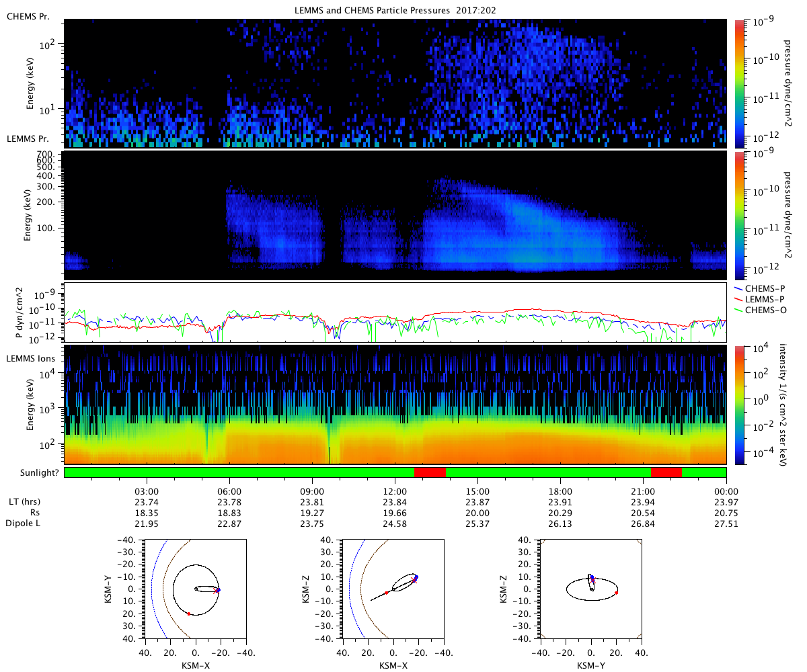Click Dipole L value 24.58
The width and height of the screenshot is (807, 672).
(395, 523)
